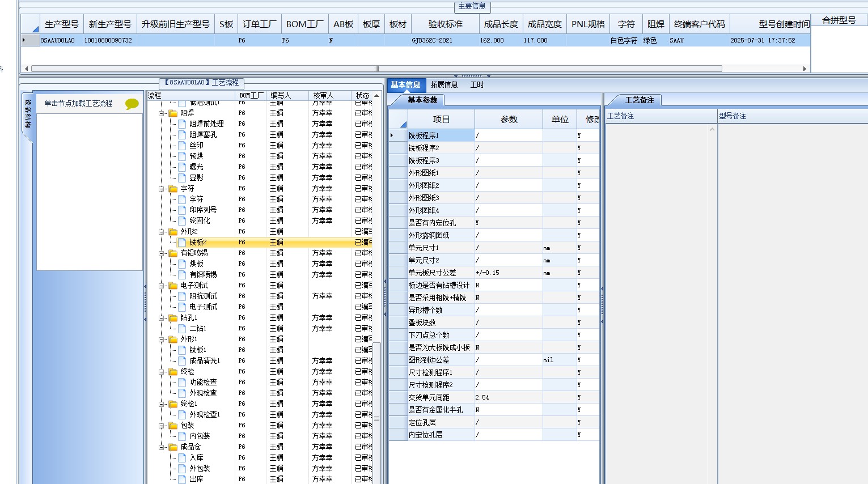The height and width of the screenshot is (484, 868).
Task: Click the 参数 column header
Action: pos(509,120)
